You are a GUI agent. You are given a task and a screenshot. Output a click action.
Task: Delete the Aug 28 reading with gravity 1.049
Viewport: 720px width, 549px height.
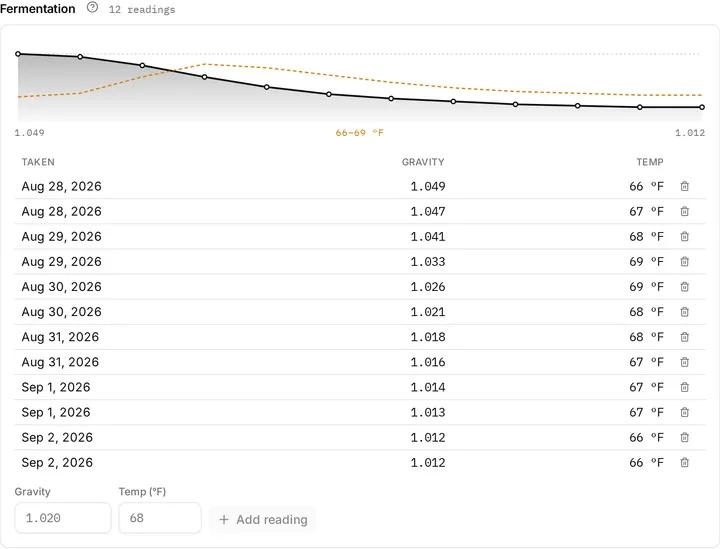684,186
